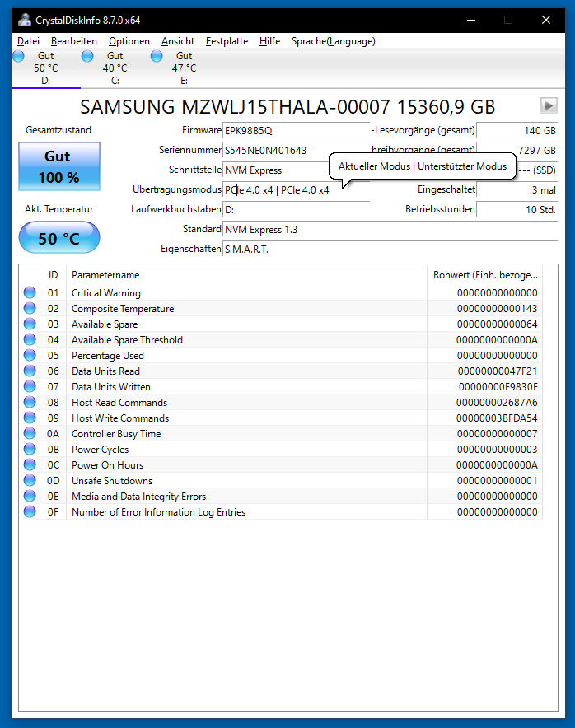Open the Optionen menu
Viewport: 575px width, 728px height.
click(x=129, y=41)
